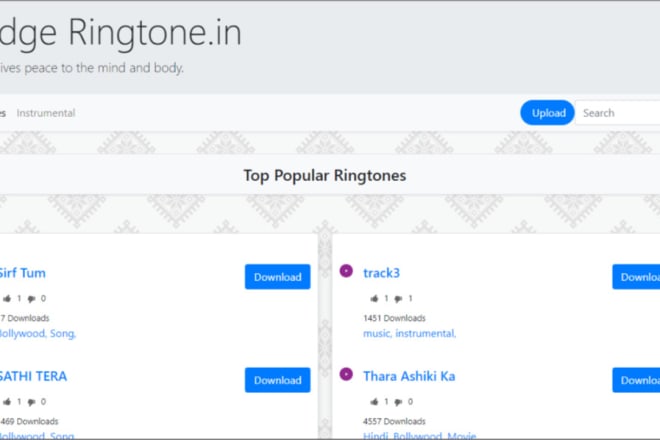Download the SATHI TERA ringtone

[x=278, y=380]
